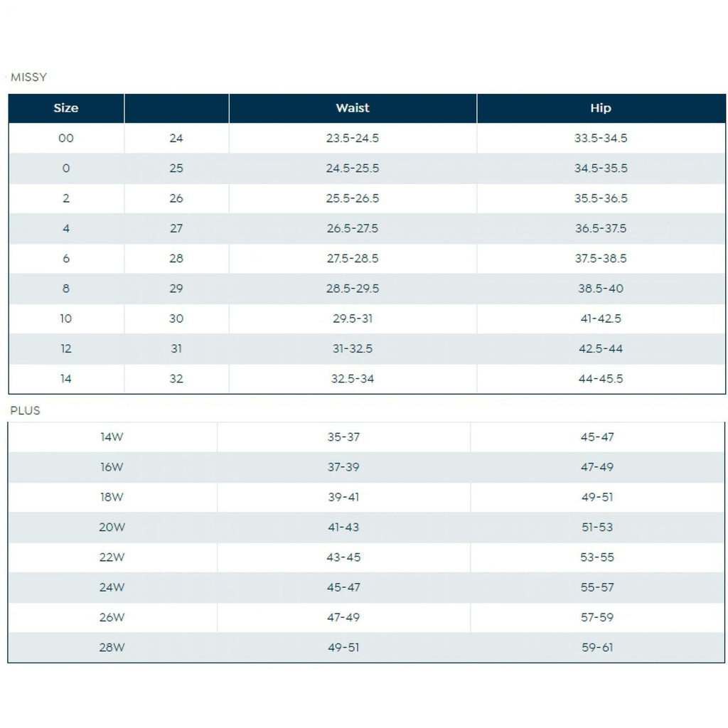Select the 33.5-34.5 hip measurement
This screenshot has width=728, height=728.
click(x=601, y=138)
